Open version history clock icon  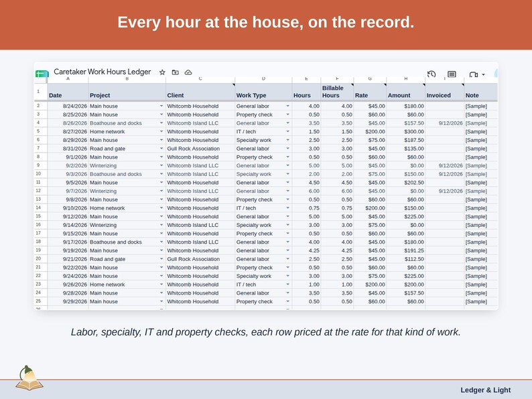click(x=431, y=74)
